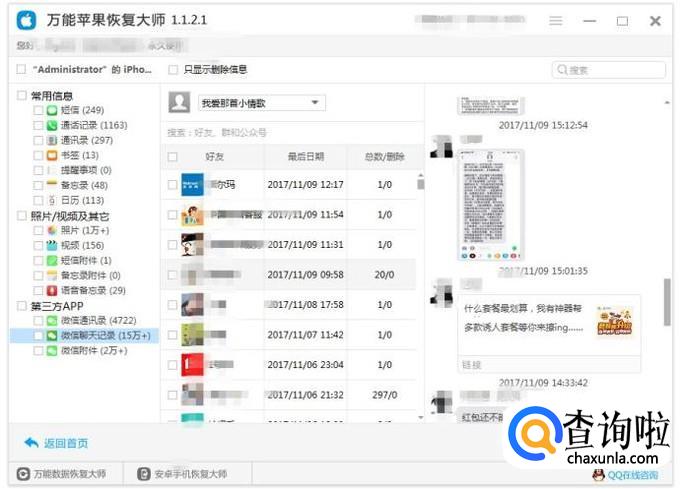This screenshot has width=682, height=489.
Task: Select row dated 2017/11/08 17:58
Action: tap(289, 305)
